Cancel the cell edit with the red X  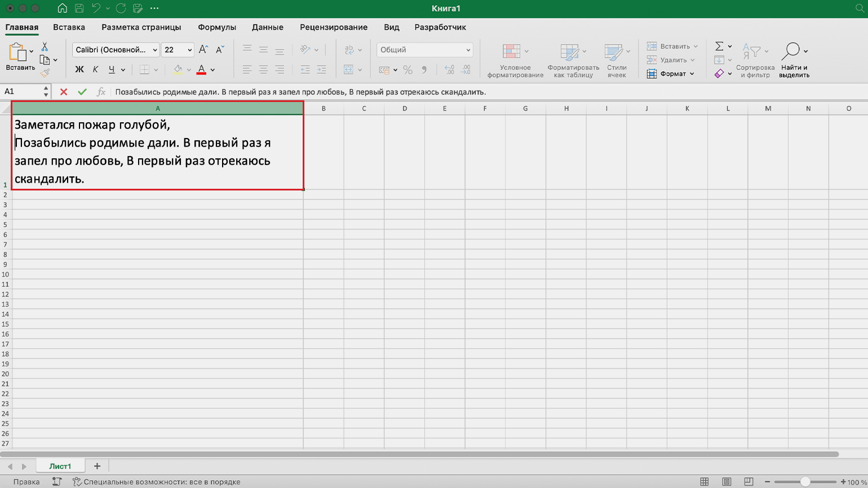[x=64, y=92]
